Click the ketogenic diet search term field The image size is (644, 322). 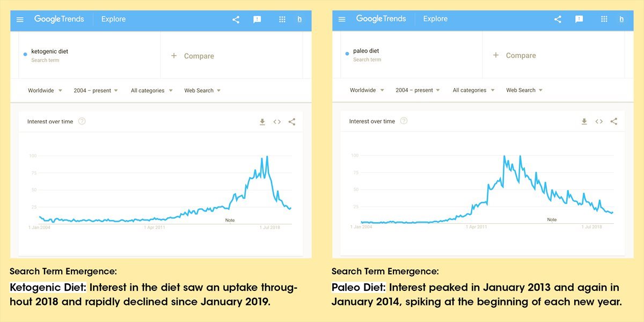click(50, 55)
